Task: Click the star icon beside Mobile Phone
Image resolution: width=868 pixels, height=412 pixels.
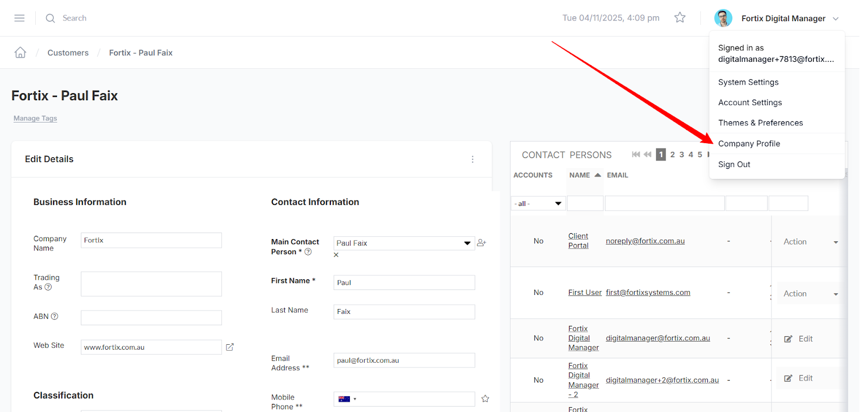Action: tap(485, 399)
